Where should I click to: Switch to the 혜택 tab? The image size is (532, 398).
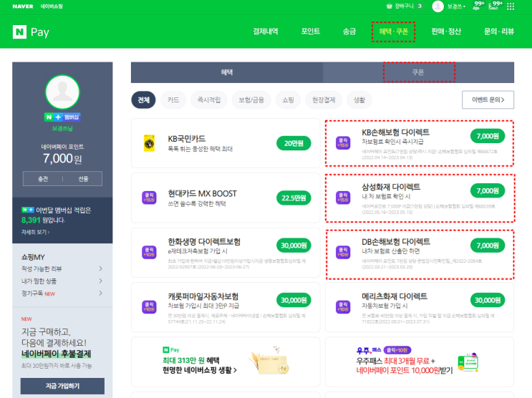click(x=227, y=72)
